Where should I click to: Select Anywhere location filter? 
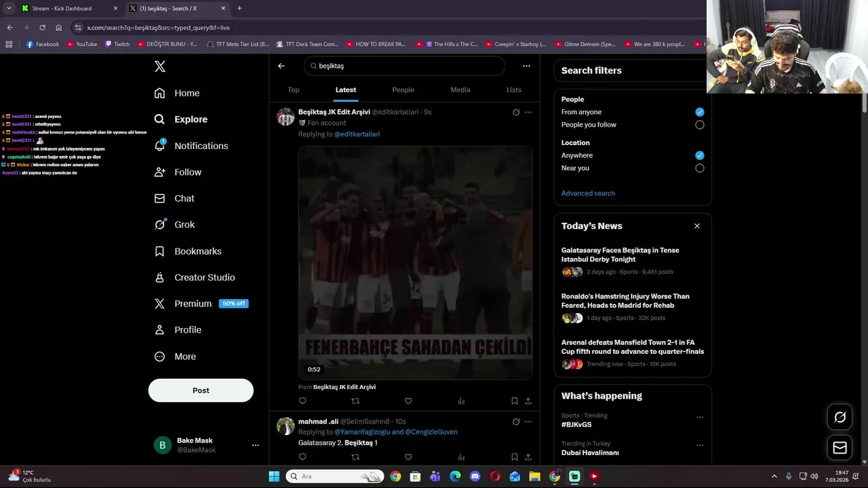click(x=700, y=155)
